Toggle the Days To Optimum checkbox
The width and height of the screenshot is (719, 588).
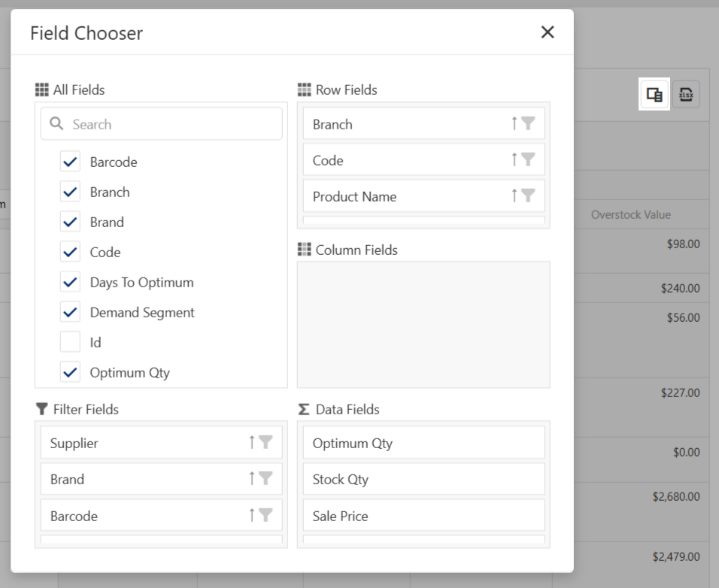pyautogui.click(x=70, y=282)
